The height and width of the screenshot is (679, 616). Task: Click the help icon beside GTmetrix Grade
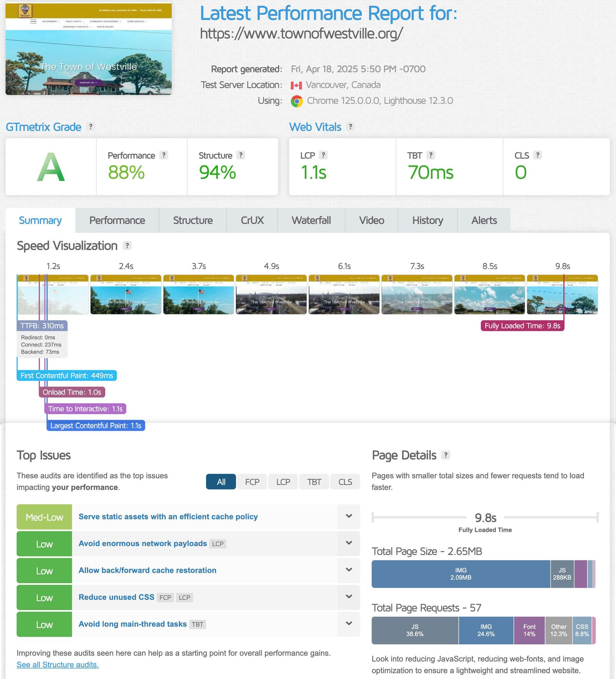point(90,127)
